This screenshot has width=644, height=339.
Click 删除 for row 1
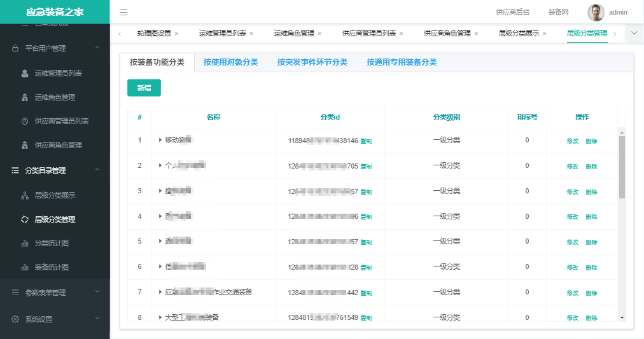pyautogui.click(x=591, y=141)
